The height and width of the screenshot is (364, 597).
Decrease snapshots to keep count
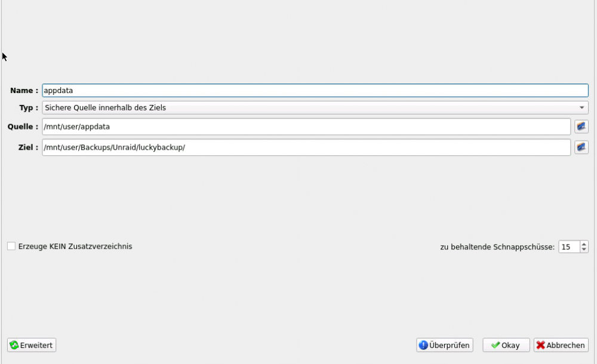click(x=584, y=249)
